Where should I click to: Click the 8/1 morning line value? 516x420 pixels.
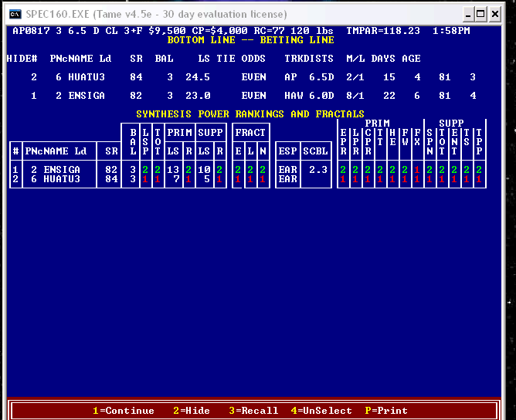point(355,96)
